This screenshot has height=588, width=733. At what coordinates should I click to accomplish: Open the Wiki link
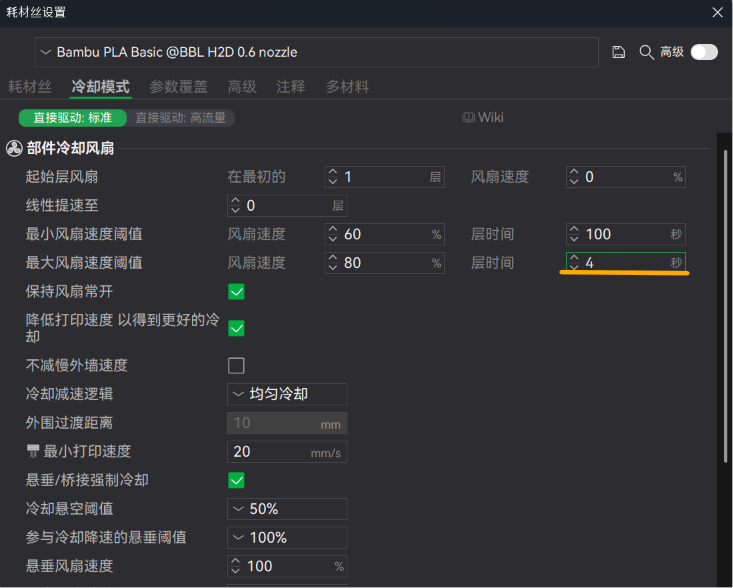483,117
